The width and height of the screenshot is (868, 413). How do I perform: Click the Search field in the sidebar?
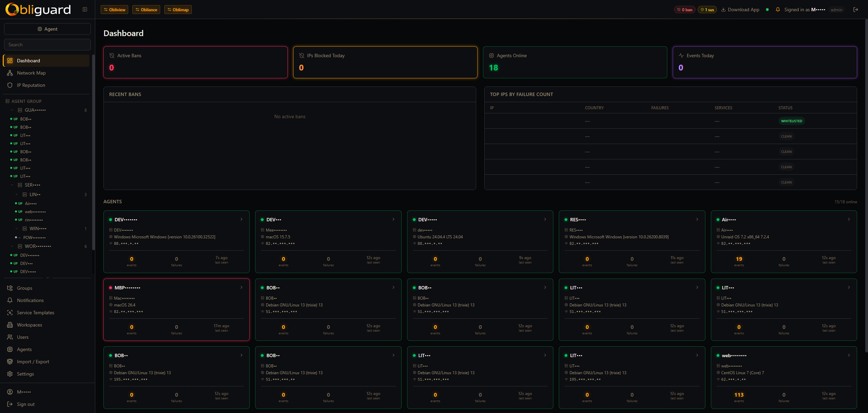click(47, 44)
